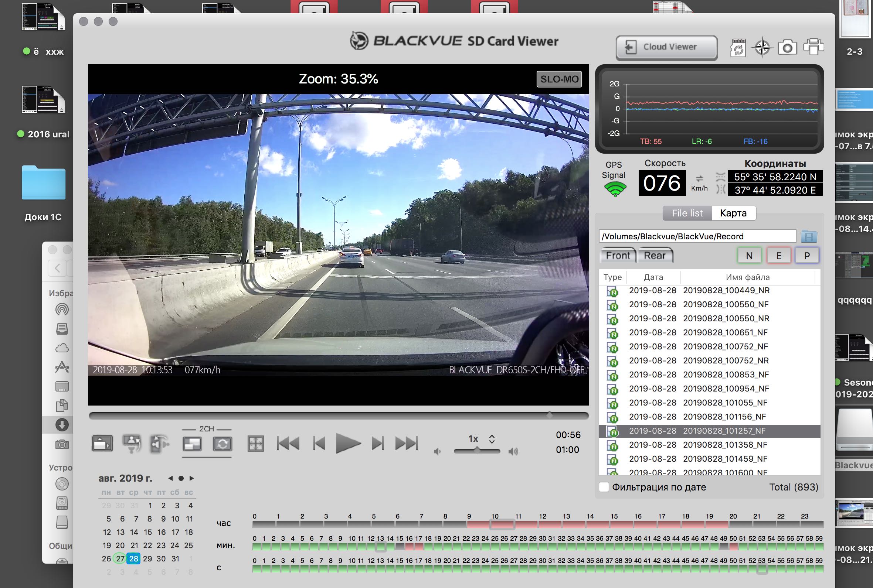Select the Rear camera tab

pos(655,255)
